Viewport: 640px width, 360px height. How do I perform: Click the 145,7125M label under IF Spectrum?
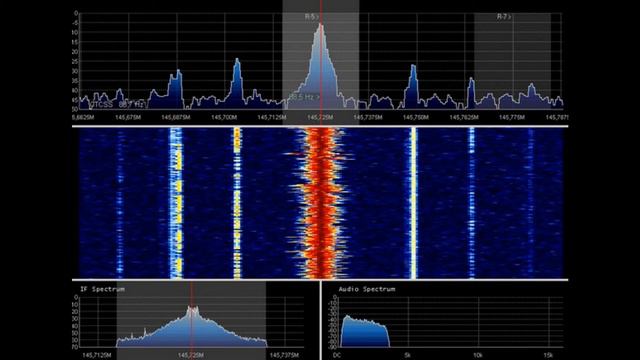click(97, 355)
